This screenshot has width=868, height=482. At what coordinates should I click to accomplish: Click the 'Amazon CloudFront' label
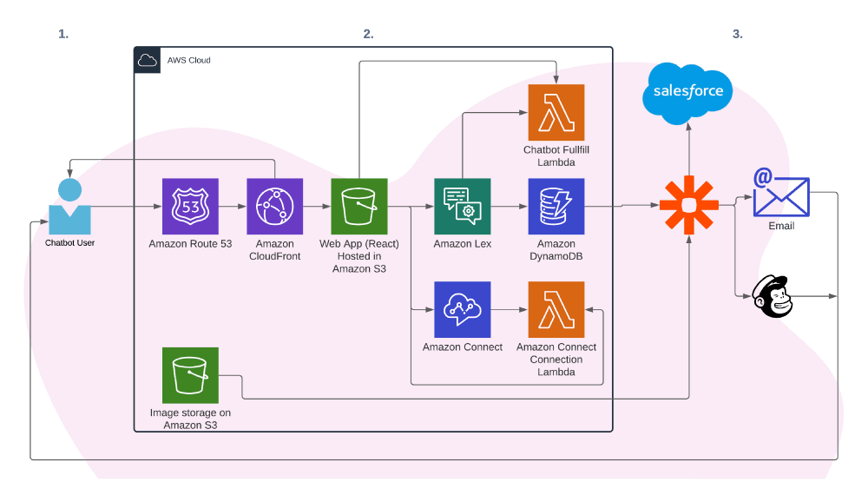pyautogui.click(x=274, y=250)
